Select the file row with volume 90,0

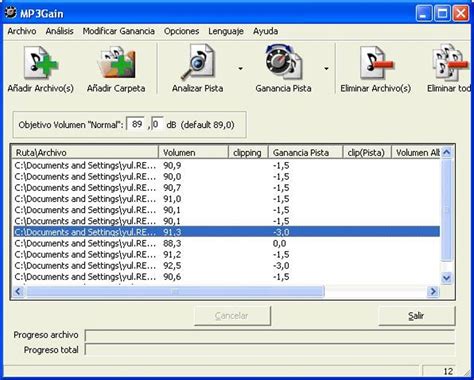click(x=227, y=176)
